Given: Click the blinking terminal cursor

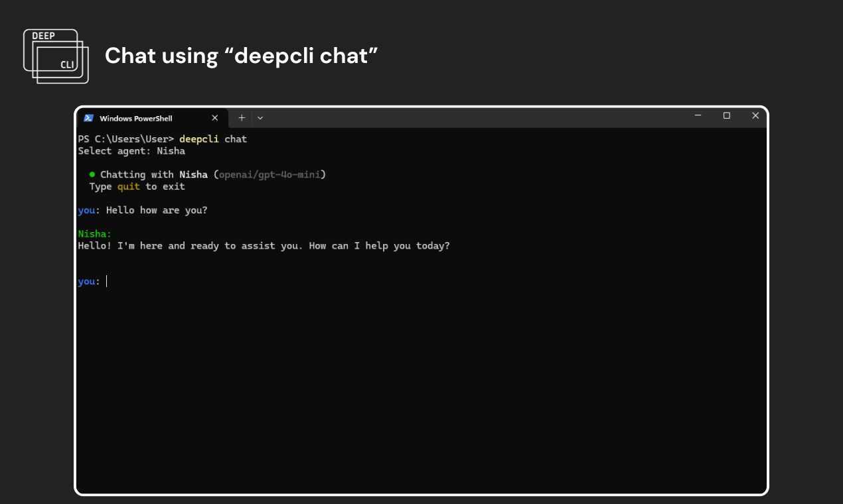Looking at the screenshot, I should point(106,281).
